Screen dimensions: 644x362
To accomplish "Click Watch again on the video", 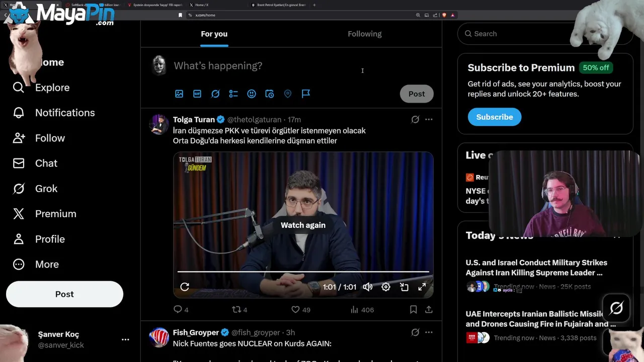I will (303, 225).
